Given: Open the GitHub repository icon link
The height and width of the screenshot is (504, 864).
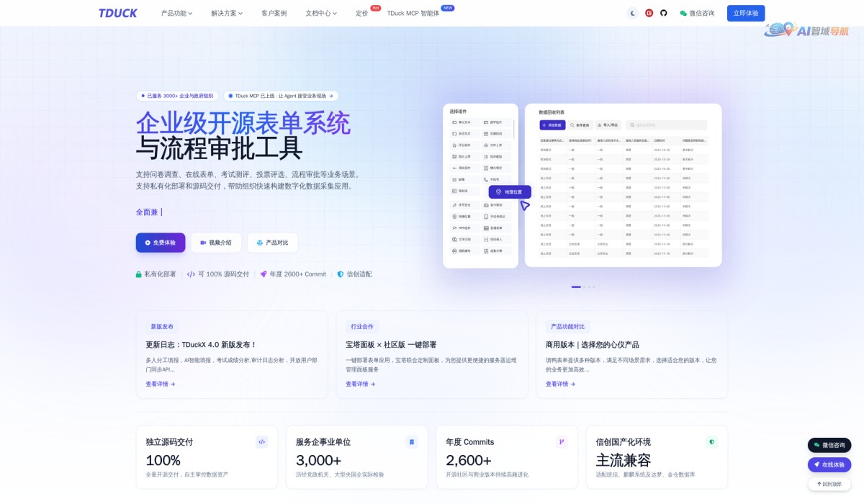Looking at the screenshot, I should click(664, 13).
